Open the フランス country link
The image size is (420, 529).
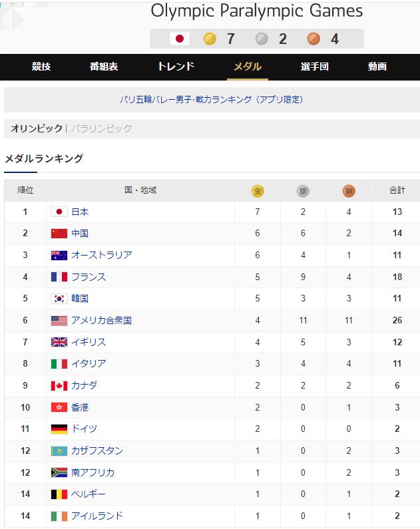tap(89, 277)
